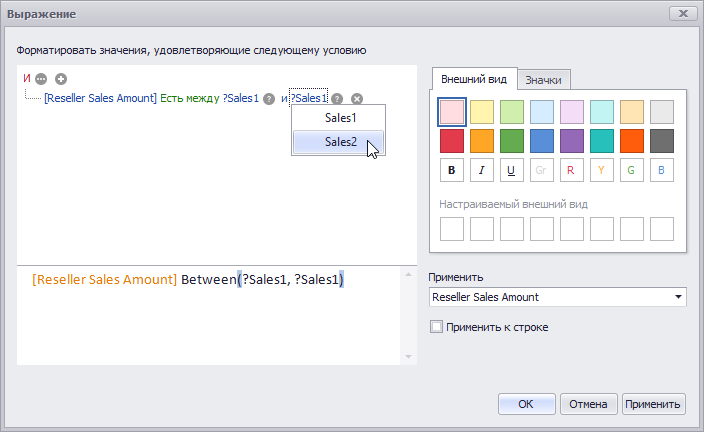Viewport: 704px width, 432px height.
Task: Apply Bold font style
Action: (x=452, y=170)
